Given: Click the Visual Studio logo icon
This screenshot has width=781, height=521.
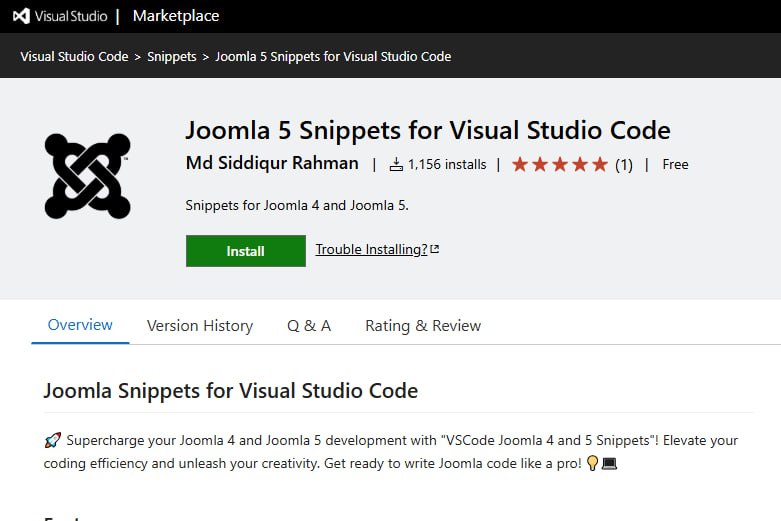Looking at the screenshot, I should [21, 16].
